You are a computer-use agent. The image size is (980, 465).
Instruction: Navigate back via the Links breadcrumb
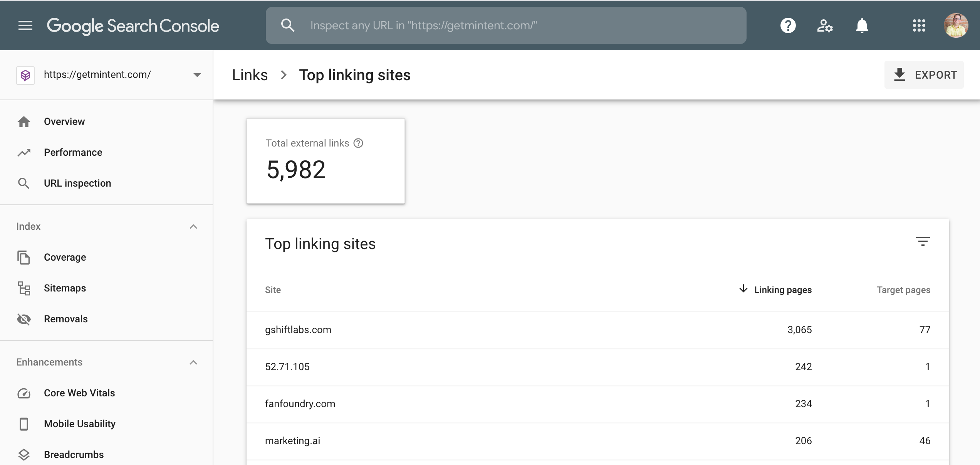click(x=250, y=74)
